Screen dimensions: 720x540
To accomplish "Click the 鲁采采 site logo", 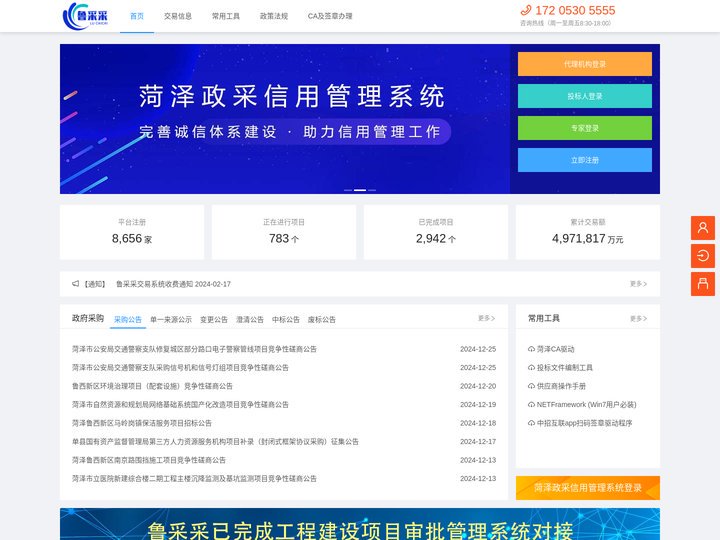I will 85,16.
